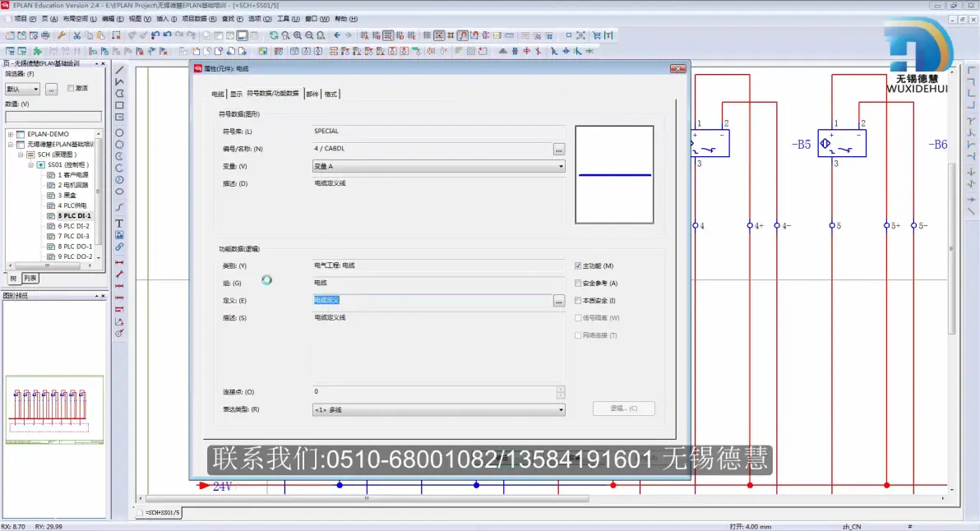The width and height of the screenshot is (980, 531).
Task: Select page 2 电机回路 in tree
Action: (x=72, y=186)
